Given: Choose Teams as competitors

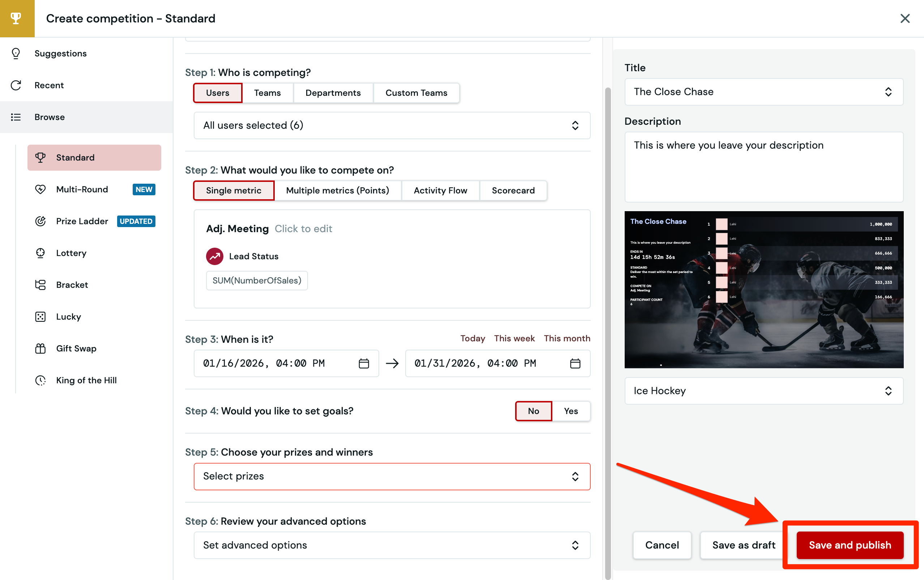Looking at the screenshot, I should click(x=267, y=93).
